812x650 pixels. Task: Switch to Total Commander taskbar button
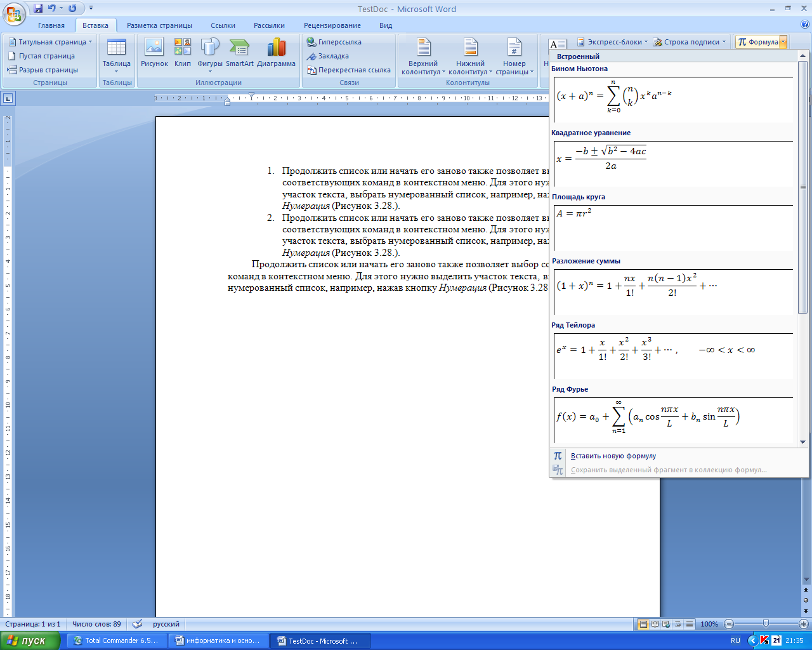coord(117,640)
